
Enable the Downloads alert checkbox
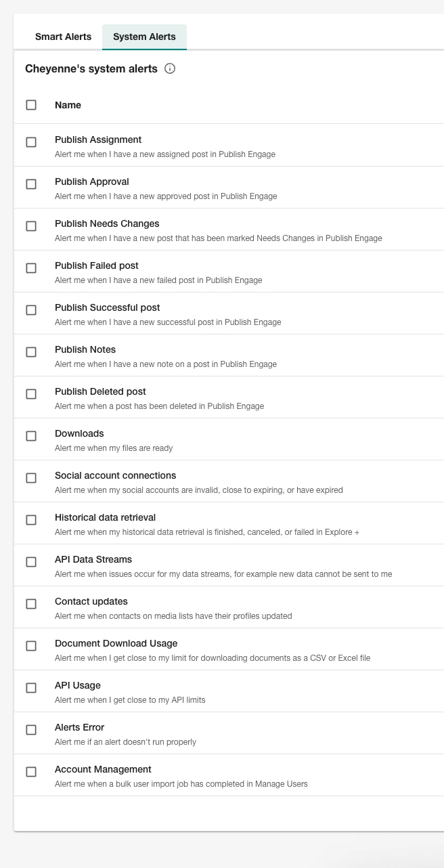[31, 436]
